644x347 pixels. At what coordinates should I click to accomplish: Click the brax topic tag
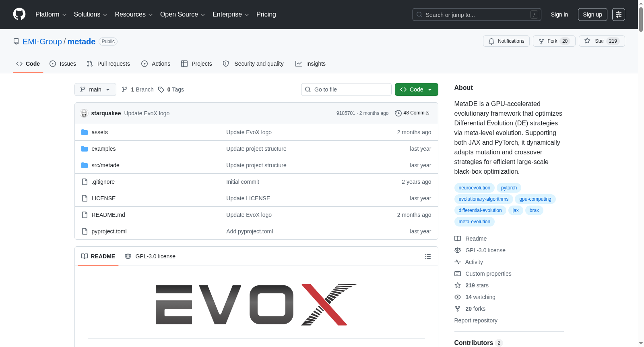tap(534, 210)
